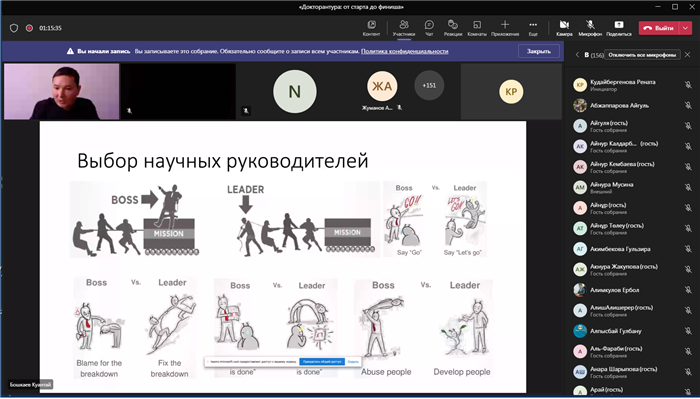Toggle the Камера camera off icon

point(564,24)
